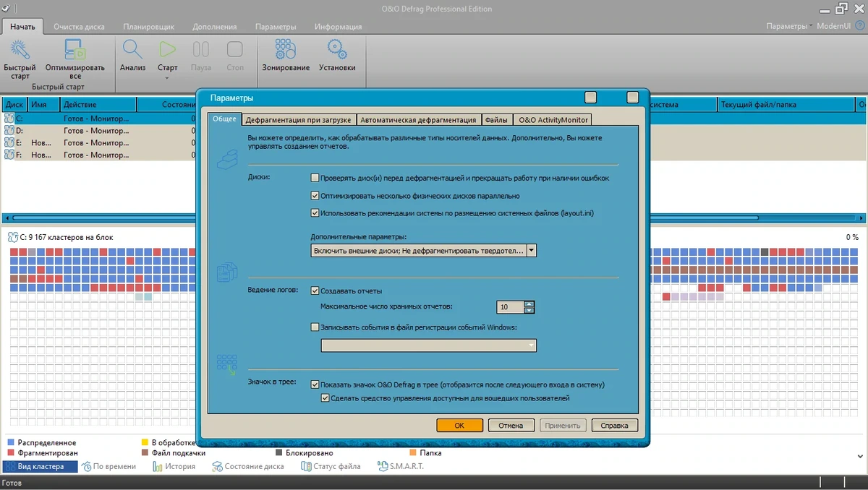The height and width of the screenshot is (490, 868).
Task: Click first square button in Параметры dialog title
Action: (x=590, y=98)
